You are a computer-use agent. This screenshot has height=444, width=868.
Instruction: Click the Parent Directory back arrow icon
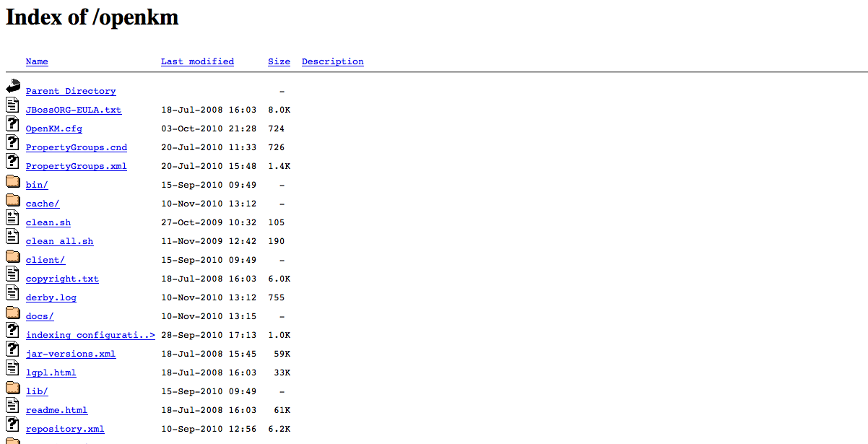pyautogui.click(x=13, y=86)
